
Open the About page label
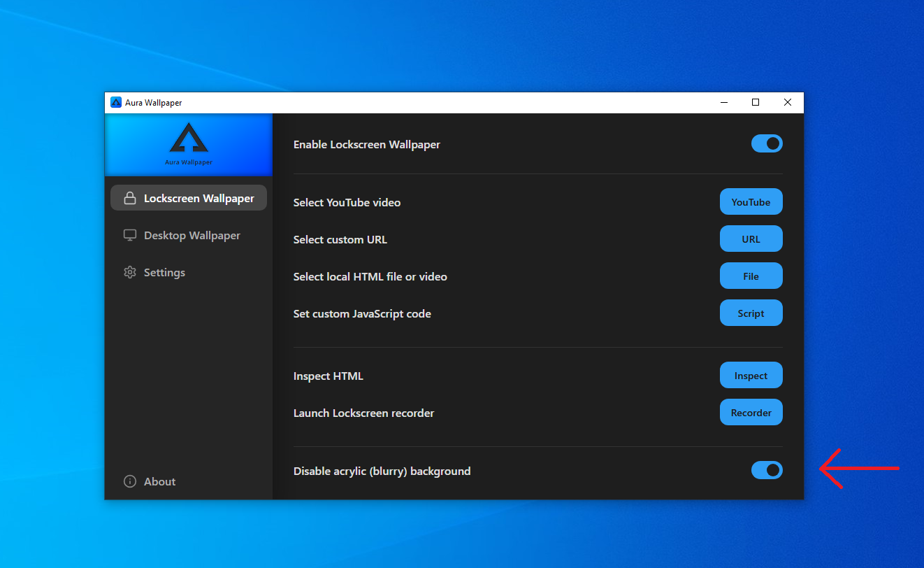[159, 482]
